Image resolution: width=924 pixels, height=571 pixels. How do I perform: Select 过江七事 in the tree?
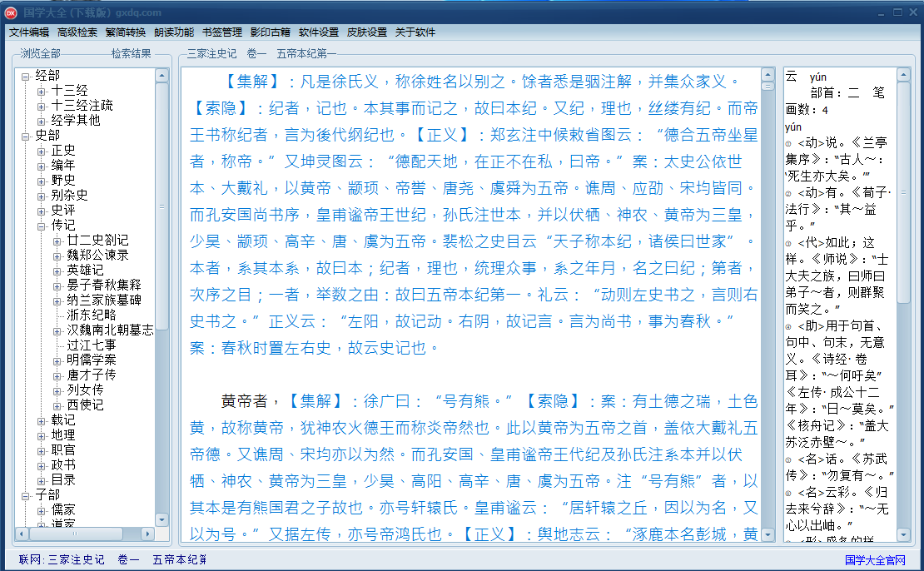(x=92, y=345)
